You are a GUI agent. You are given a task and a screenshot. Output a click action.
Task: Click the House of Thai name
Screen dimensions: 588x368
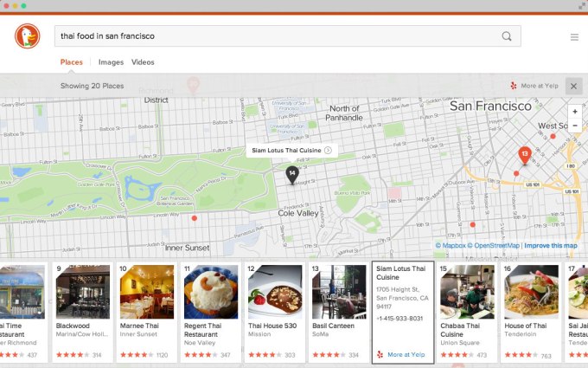click(x=526, y=326)
